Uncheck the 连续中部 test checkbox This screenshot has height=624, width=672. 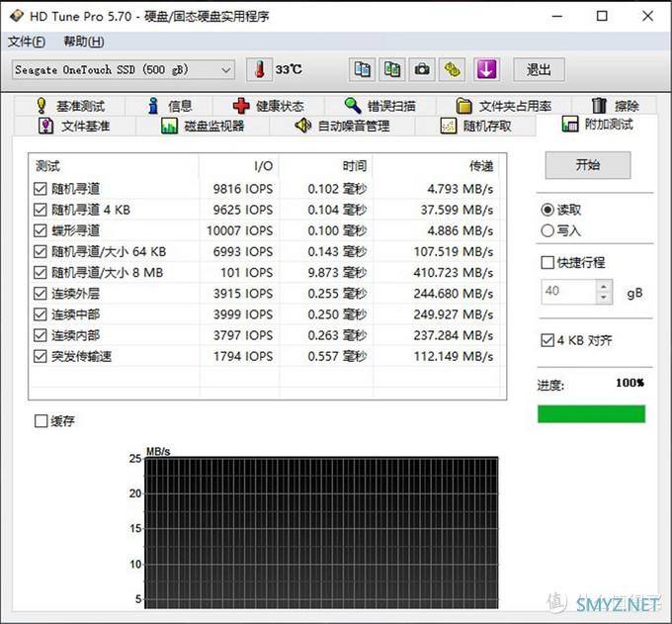pyautogui.click(x=41, y=314)
